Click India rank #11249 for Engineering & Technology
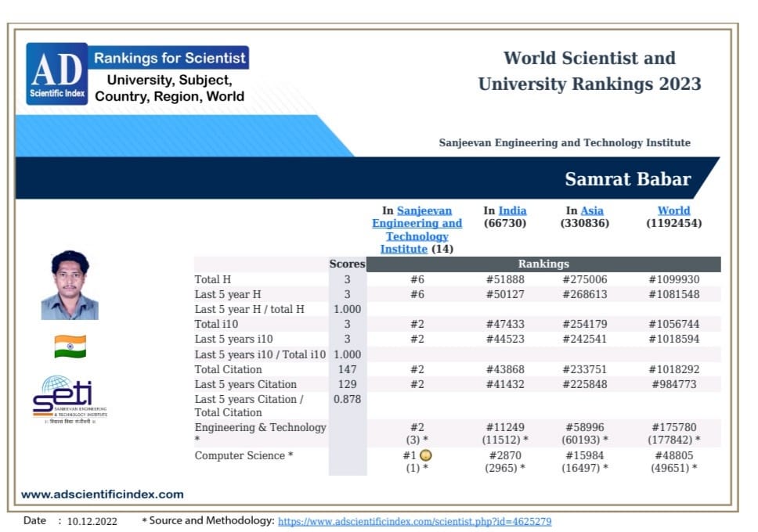Viewport: 758px width, 532px height. pos(505,427)
